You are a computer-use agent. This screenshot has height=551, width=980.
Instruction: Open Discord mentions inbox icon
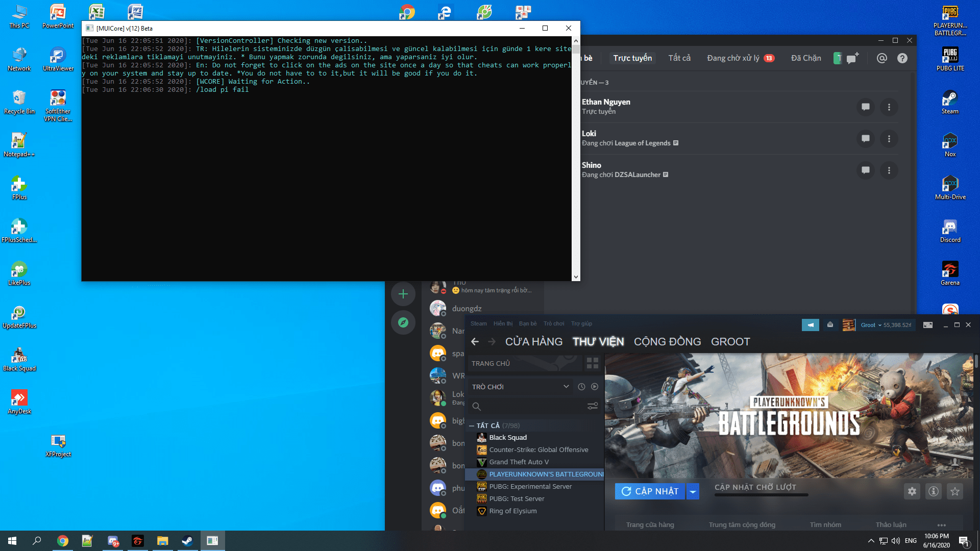point(881,58)
